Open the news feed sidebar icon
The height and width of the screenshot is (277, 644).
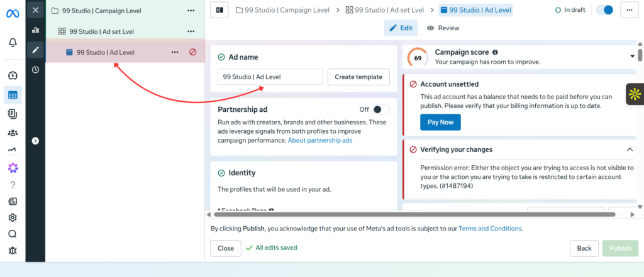click(13, 201)
